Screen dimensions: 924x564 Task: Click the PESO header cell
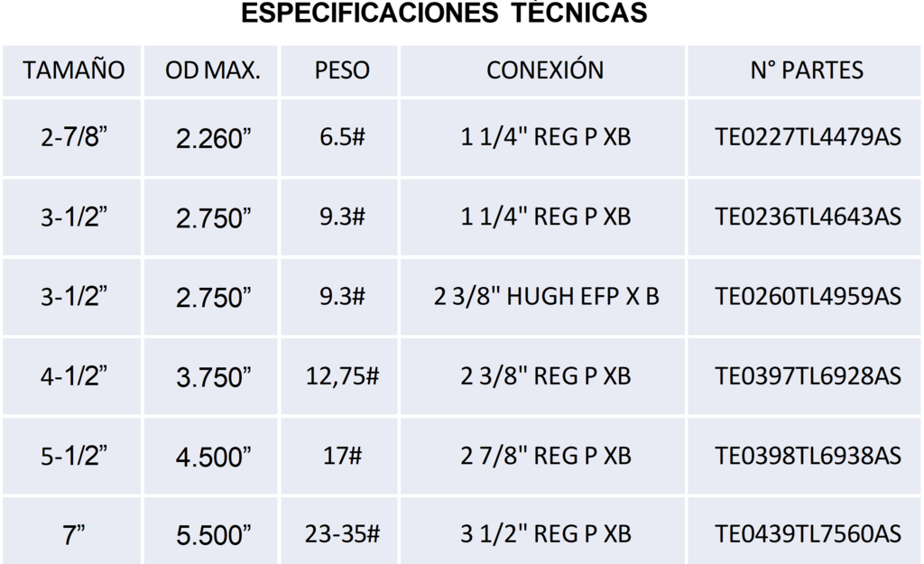point(342,70)
